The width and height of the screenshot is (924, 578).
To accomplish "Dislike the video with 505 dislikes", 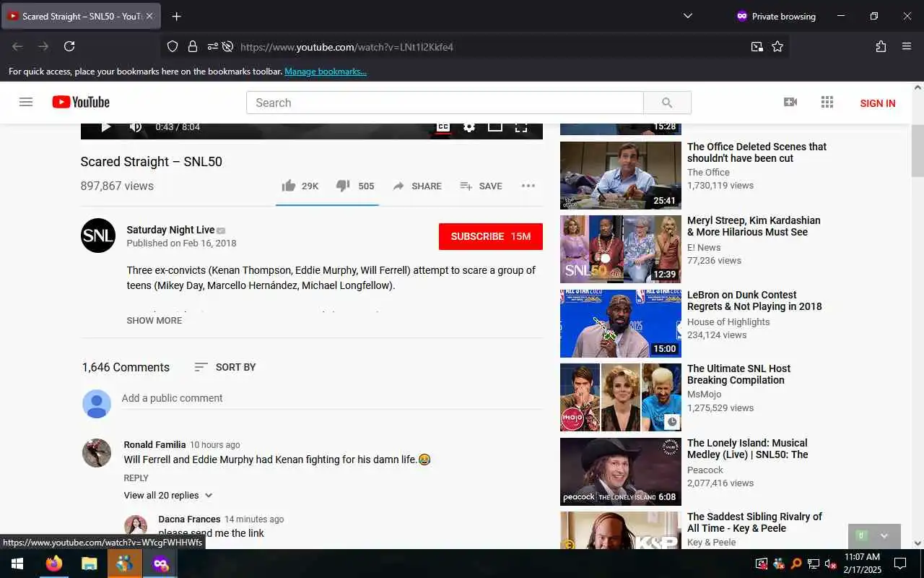I will tap(355, 186).
